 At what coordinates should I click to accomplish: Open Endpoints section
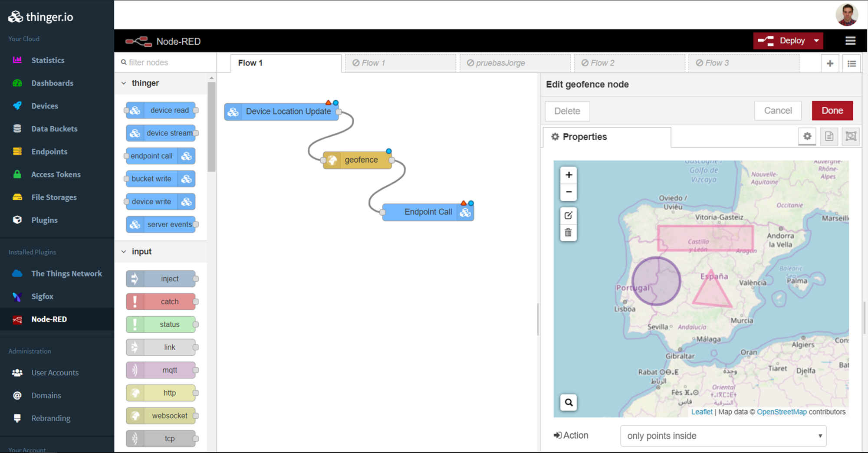(x=49, y=151)
